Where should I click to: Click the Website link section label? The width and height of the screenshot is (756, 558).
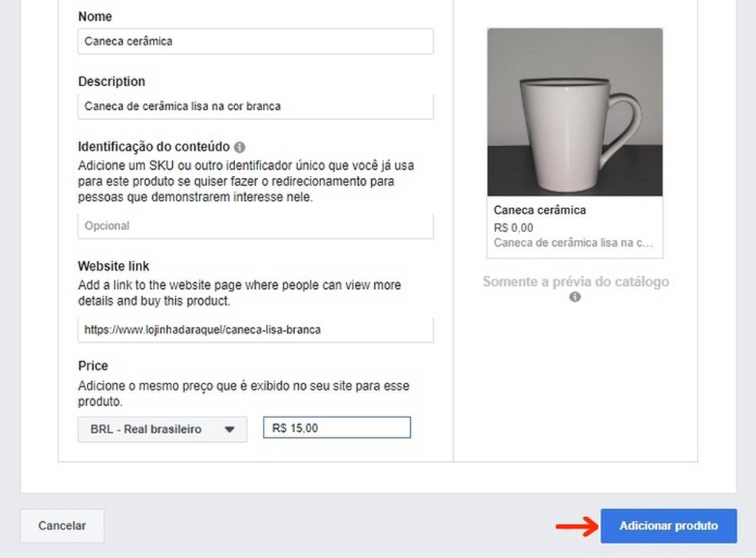pos(113,266)
